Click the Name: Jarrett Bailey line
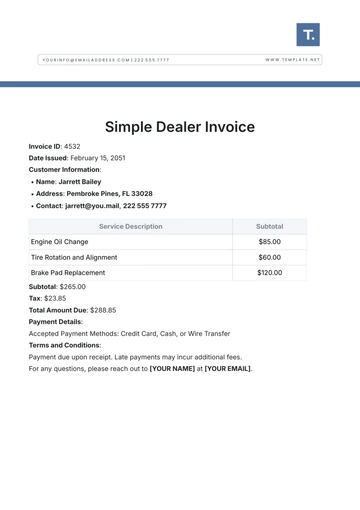360x510 pixels. [68, 182]
